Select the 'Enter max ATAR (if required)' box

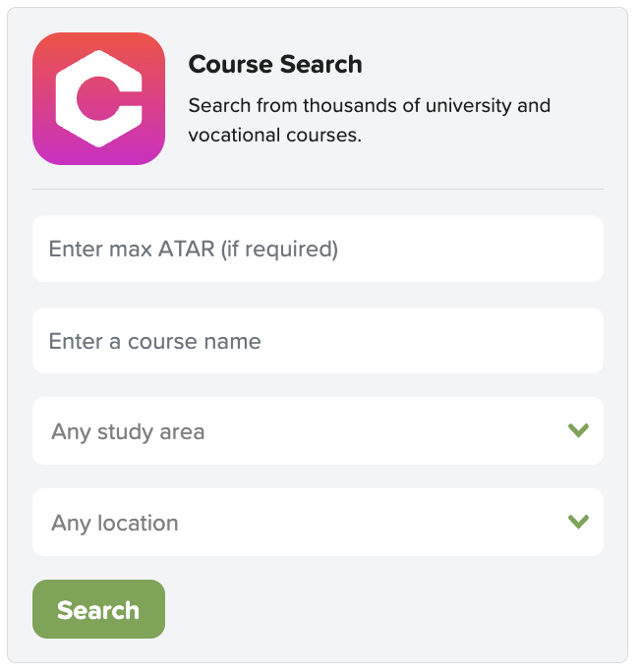318,249
